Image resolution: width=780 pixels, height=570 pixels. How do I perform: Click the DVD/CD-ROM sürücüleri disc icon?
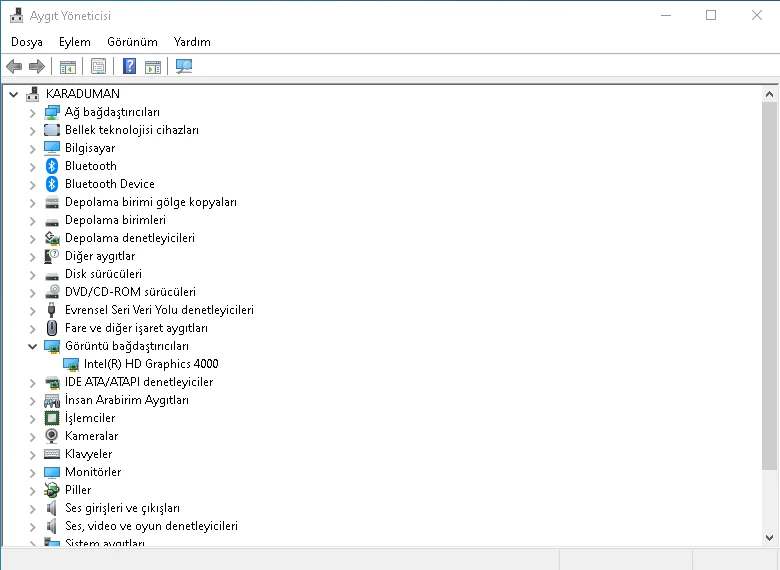tap(52, 291)
